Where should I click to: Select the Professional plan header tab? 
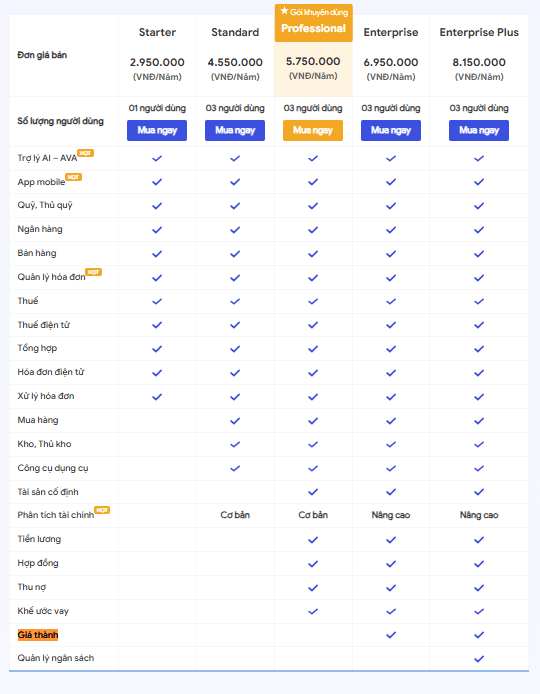click(x=313, y=23)
